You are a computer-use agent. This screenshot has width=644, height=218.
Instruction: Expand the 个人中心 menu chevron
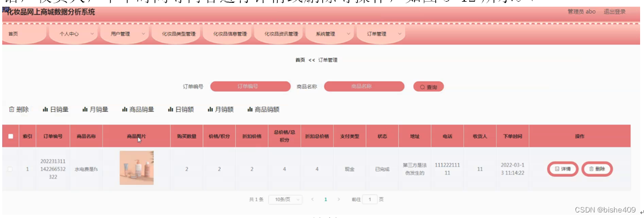[x=92, y=34]
